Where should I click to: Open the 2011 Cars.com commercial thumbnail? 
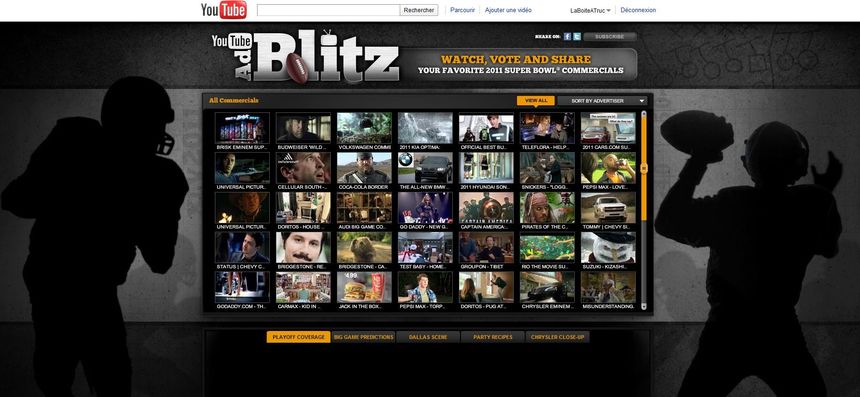[608, 128]
